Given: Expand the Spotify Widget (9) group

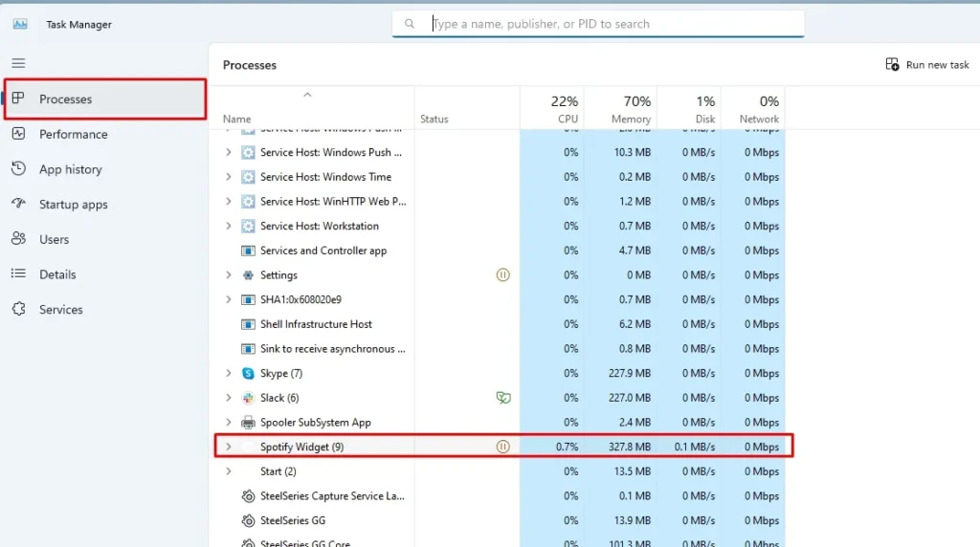Looking at the screenshot, I should point(228,447).
